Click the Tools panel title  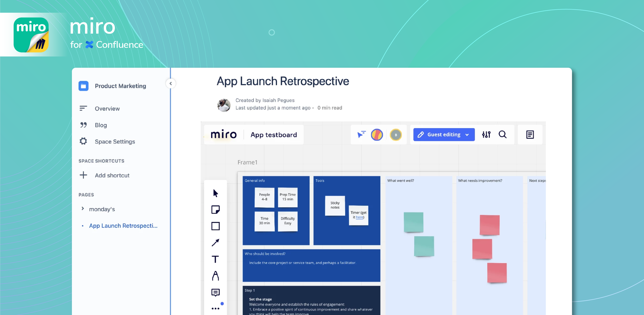click(x=320, y=181)
